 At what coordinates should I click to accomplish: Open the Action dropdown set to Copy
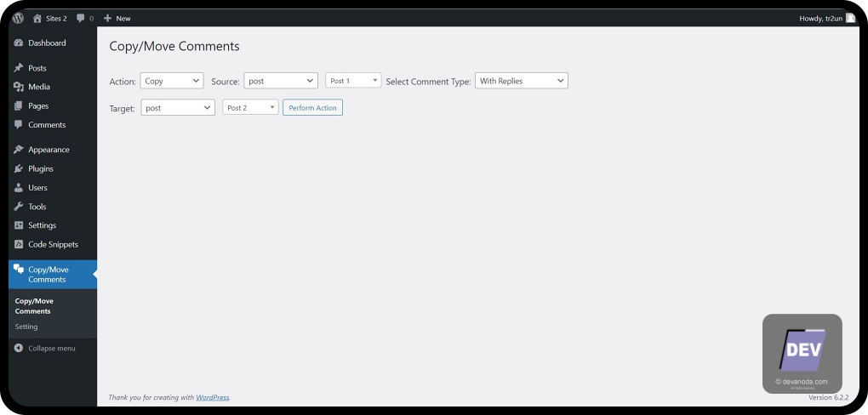pos(172,81)
